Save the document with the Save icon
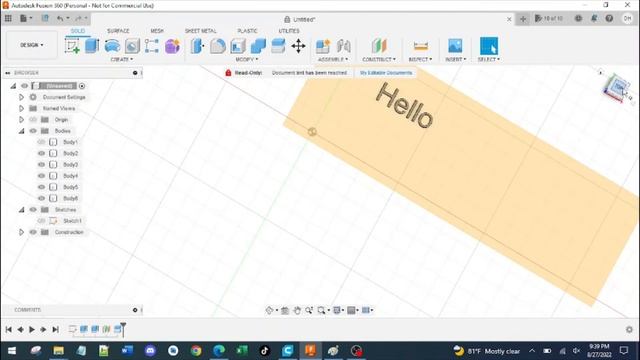 point(45,18)
